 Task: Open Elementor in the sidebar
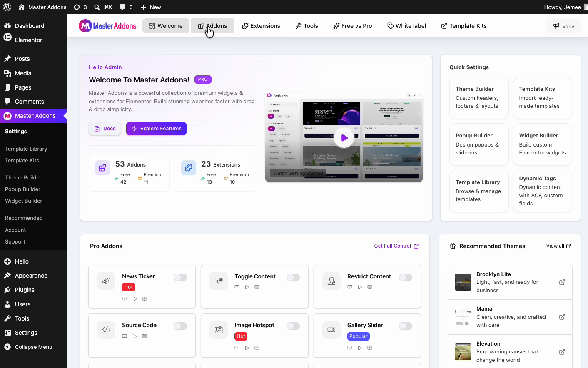click(33, 40)
